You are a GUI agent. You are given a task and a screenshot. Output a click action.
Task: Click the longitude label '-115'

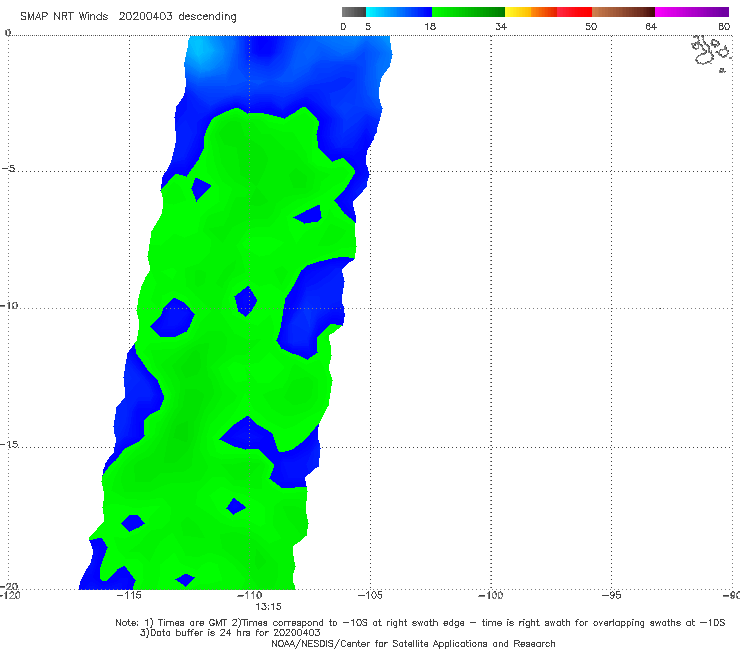click(x=129, y=595)
